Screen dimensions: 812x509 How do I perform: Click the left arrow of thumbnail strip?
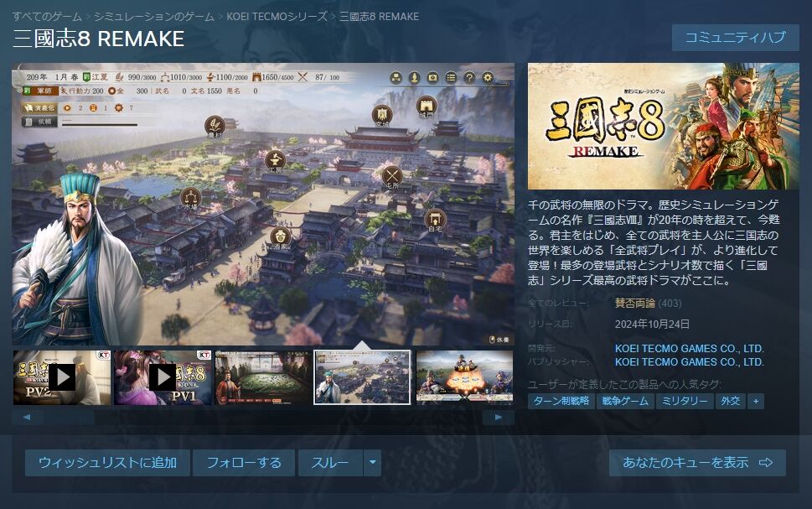click(x=27, y=418)
